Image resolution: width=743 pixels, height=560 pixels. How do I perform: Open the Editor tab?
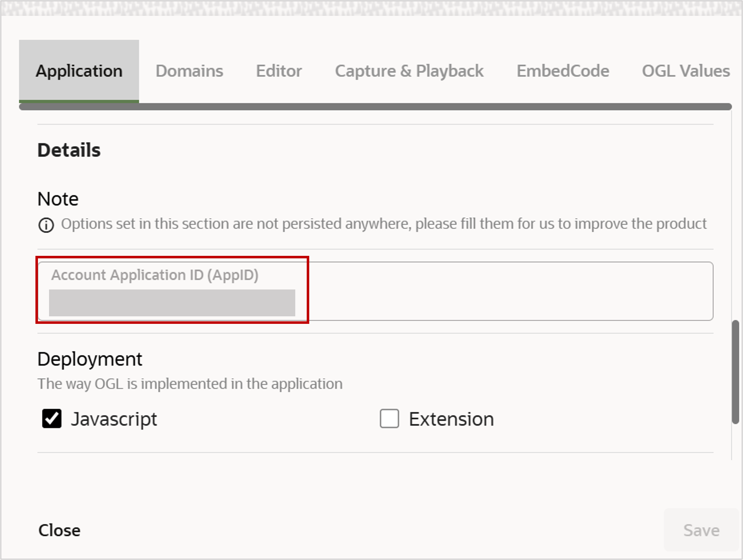click(x=279, y=71)
